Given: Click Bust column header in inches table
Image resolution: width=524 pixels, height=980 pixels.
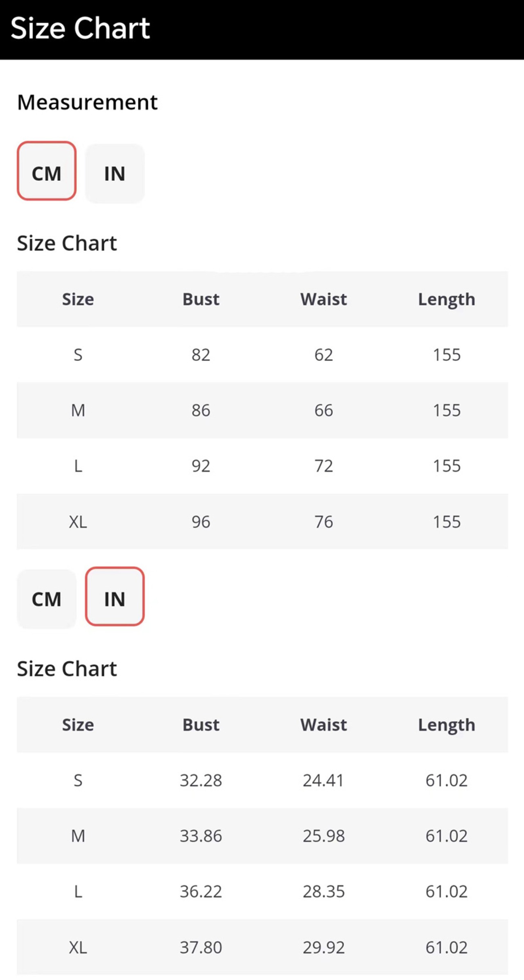Looking at the screenshot, I should tap(201, 725).
